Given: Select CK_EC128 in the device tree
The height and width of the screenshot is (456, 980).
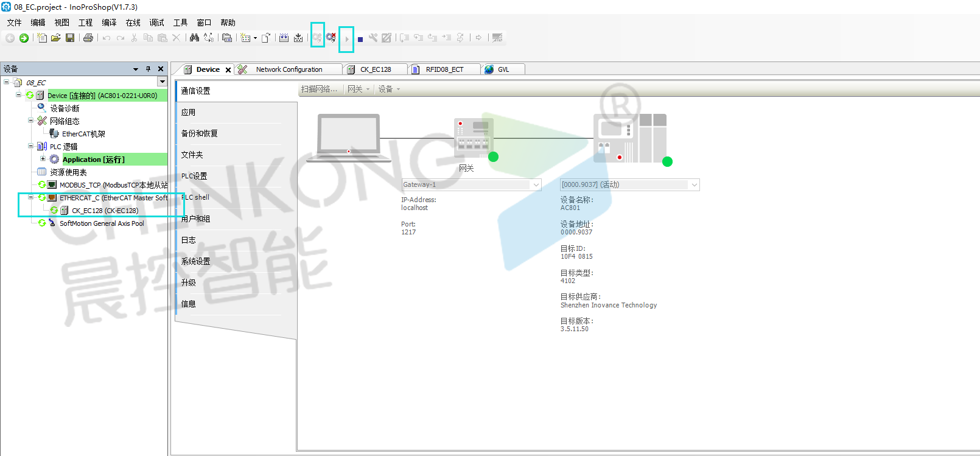Looking at the screenshot, I should tap(105, 211).
